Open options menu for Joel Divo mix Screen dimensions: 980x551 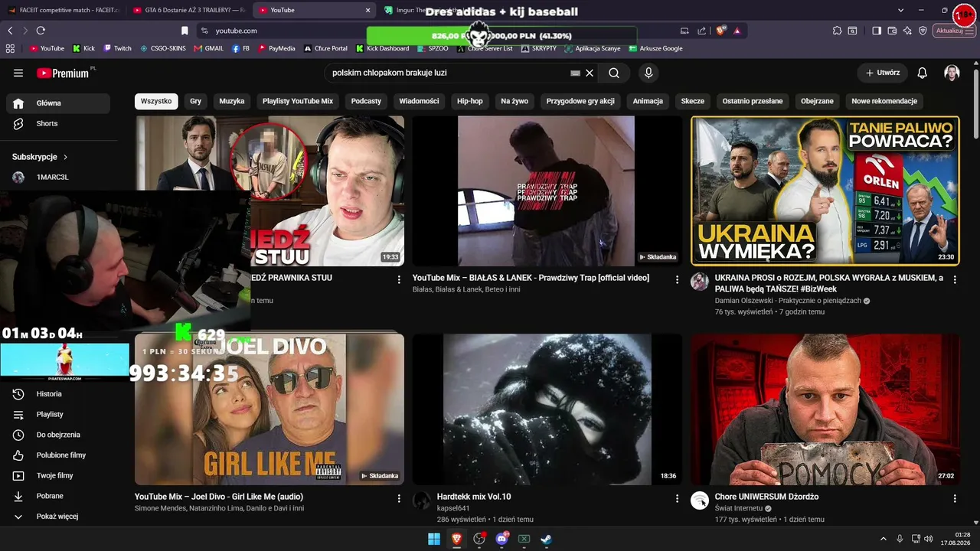click(x=399, y=499)
